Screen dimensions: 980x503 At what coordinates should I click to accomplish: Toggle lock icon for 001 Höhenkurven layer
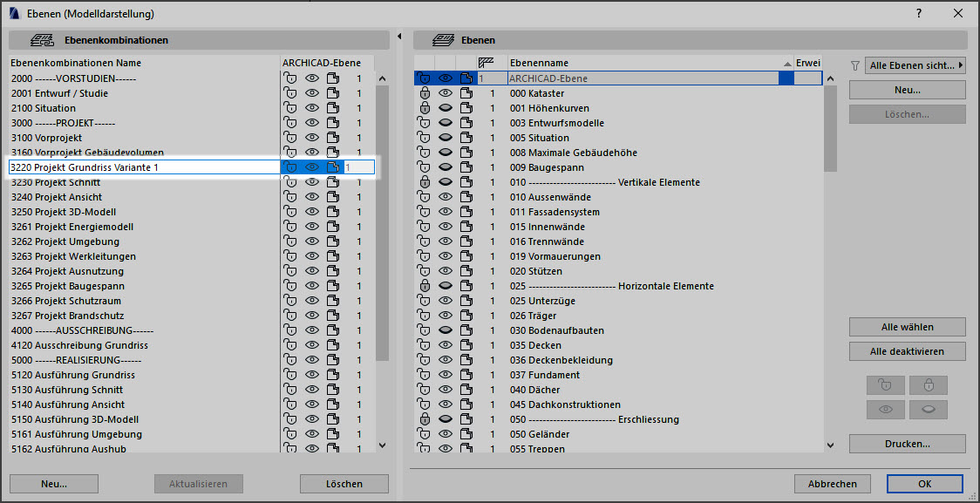[x=425, y=108]
